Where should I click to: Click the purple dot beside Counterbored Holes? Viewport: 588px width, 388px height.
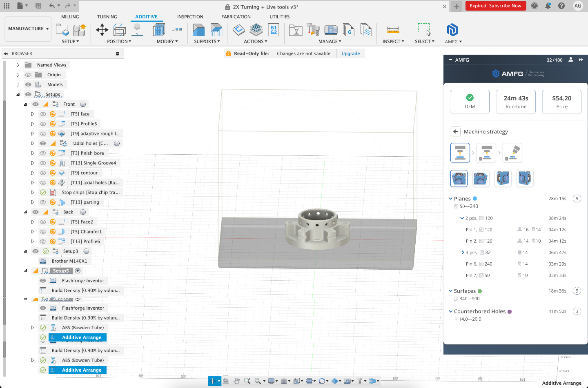click(x=510, y=312)
